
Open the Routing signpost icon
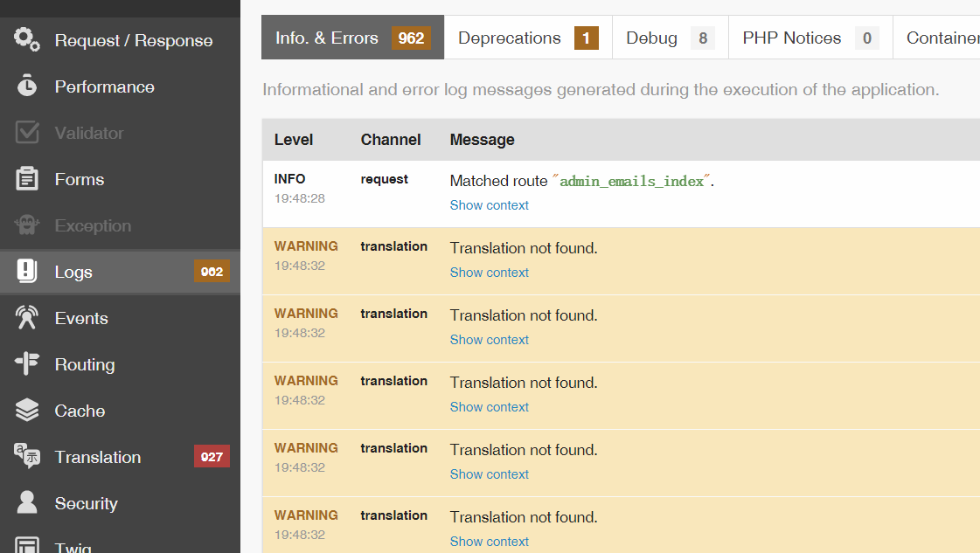click(27, 363)
